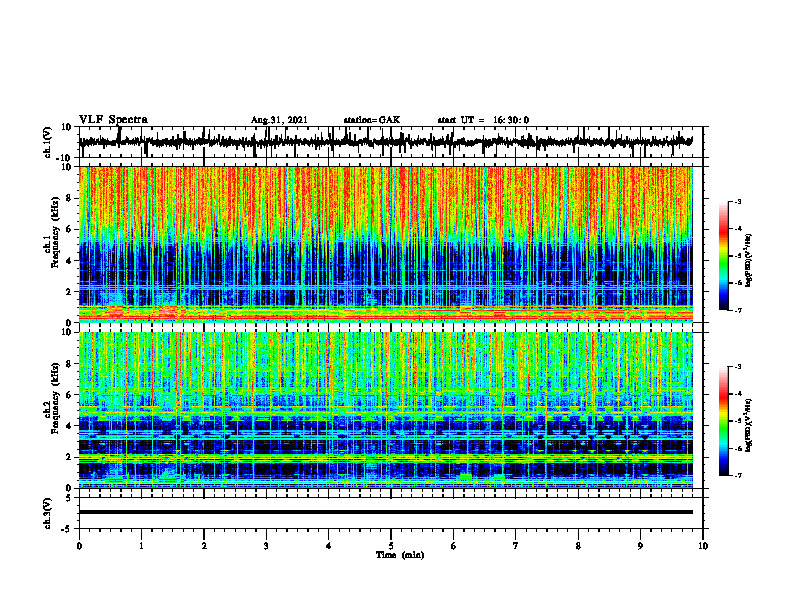Image resolution: width=792 pixels, height=612 pixels.
Task: Click the "station=GAK" header label
Action: [x=372, y=120]
